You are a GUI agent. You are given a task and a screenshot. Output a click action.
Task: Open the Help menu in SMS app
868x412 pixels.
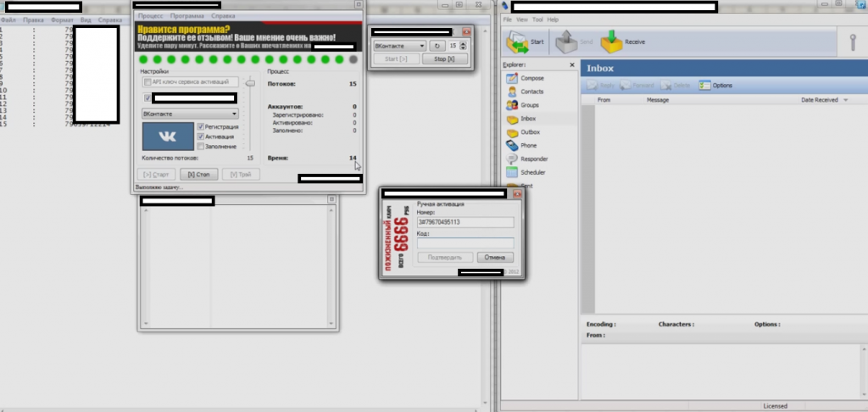click(553, 19)
